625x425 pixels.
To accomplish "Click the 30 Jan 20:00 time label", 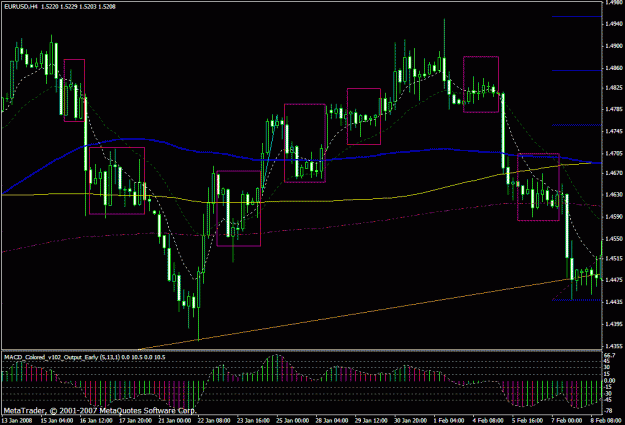I will tap(411, 420).
